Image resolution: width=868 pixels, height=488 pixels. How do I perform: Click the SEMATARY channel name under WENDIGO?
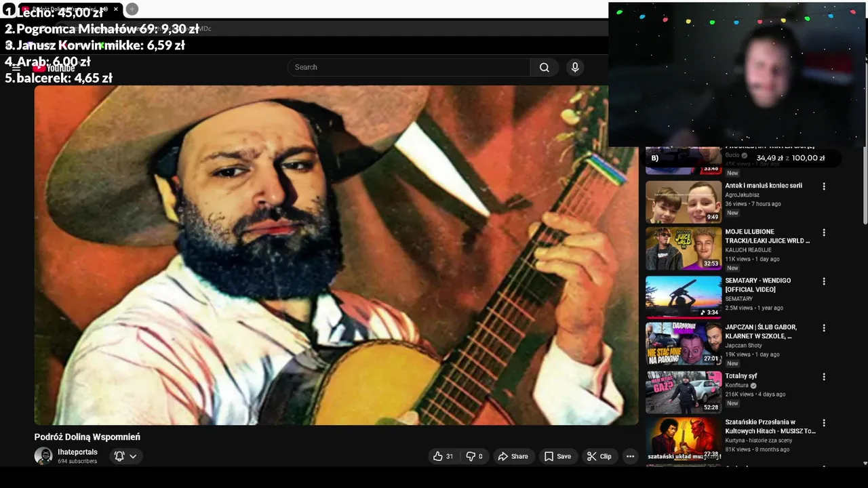738,299
